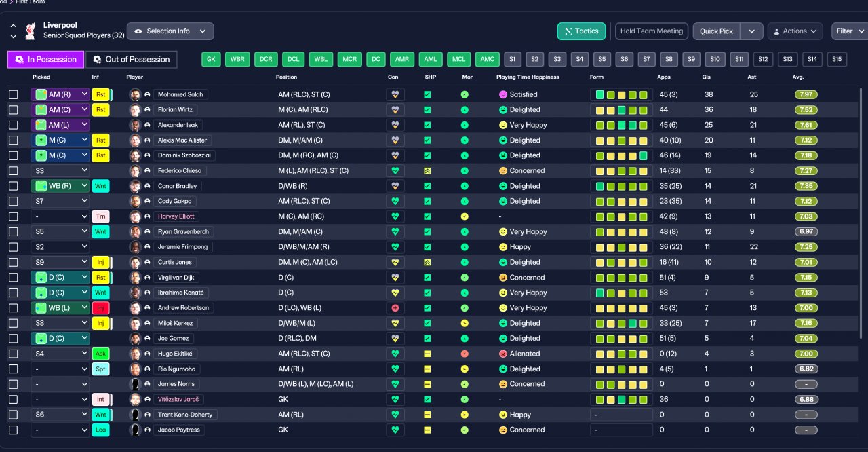Tick the checkbox for Jacob Poytress
Screen dimensions: 868x452
click(14, 430)
